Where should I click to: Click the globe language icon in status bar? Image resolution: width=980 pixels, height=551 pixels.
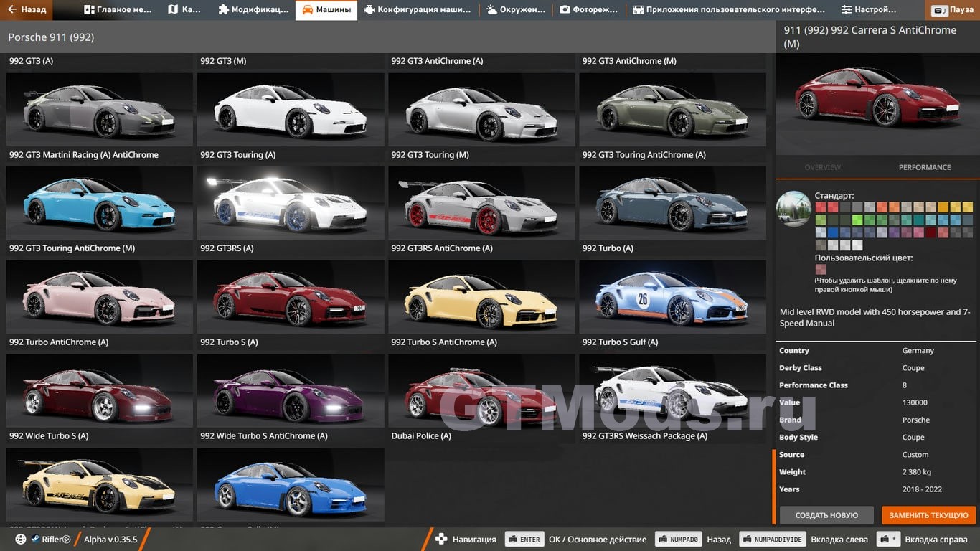pyautogui.click(x=21, y=540)
